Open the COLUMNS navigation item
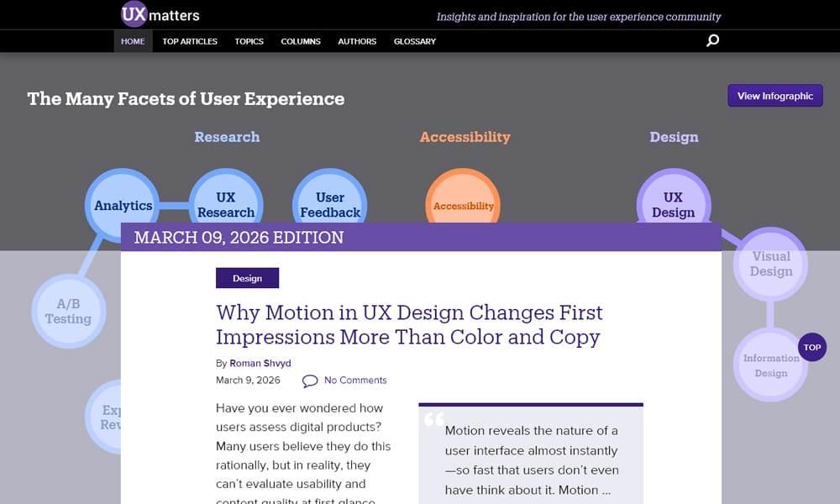Screen dimensions: 840x504 pyautogui.click(x=300, y=41)
